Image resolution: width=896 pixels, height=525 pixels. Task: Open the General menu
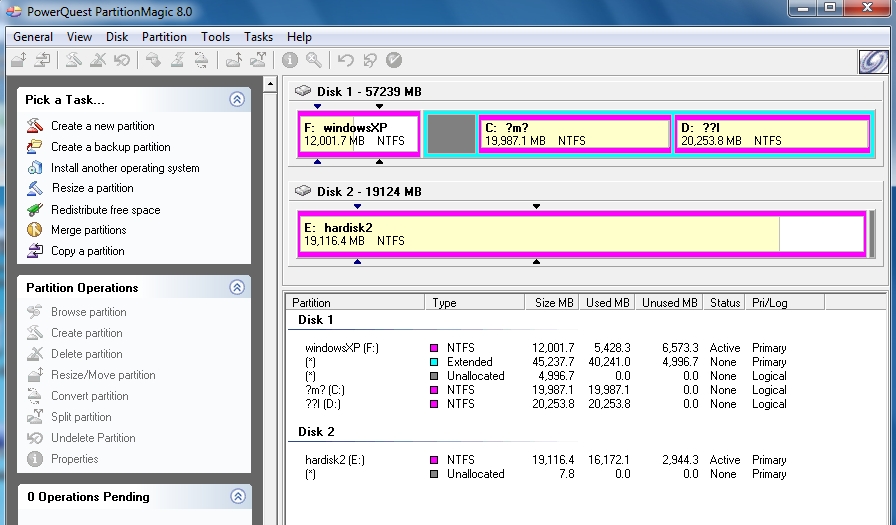pos(33,37)
